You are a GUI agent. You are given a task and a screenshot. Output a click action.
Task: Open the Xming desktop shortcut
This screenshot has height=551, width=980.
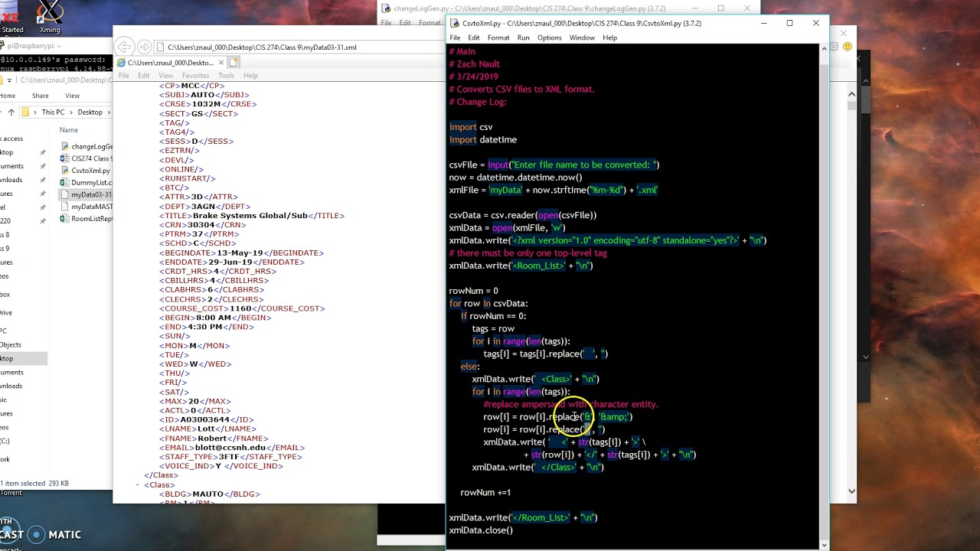pos(51,17)
